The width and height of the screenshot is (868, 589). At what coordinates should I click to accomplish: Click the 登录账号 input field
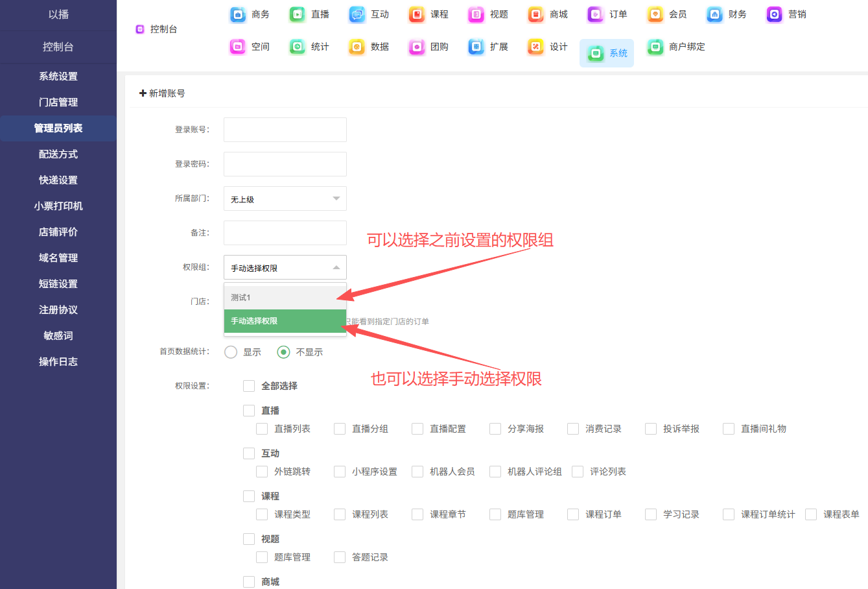tap(285, 130)
